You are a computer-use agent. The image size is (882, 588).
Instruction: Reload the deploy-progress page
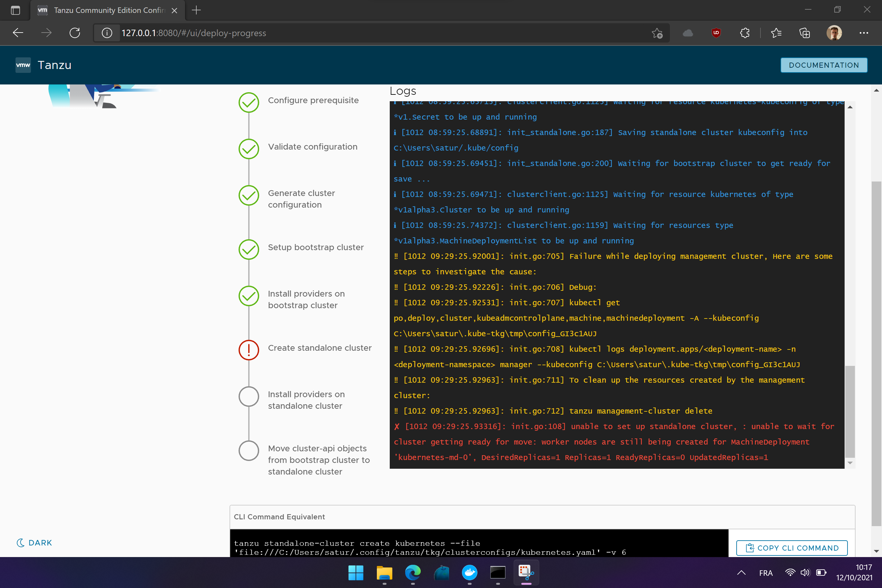tap(75, 33)
